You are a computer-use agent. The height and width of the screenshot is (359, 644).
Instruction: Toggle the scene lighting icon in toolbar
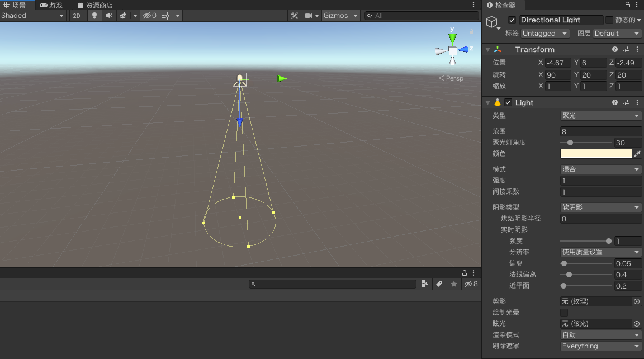[x=94, y=15]
